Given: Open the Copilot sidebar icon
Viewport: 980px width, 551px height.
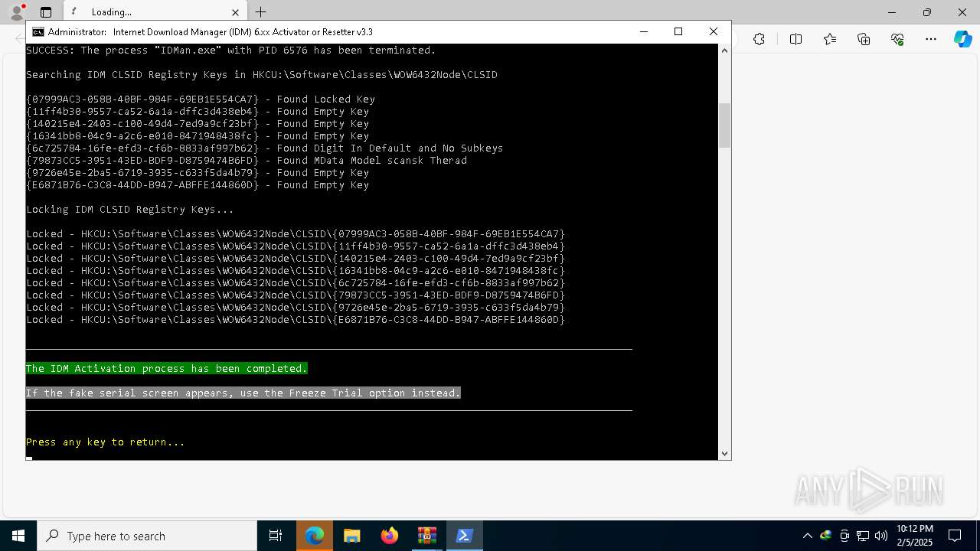Looking at the screenshot, I should [962, 39].
